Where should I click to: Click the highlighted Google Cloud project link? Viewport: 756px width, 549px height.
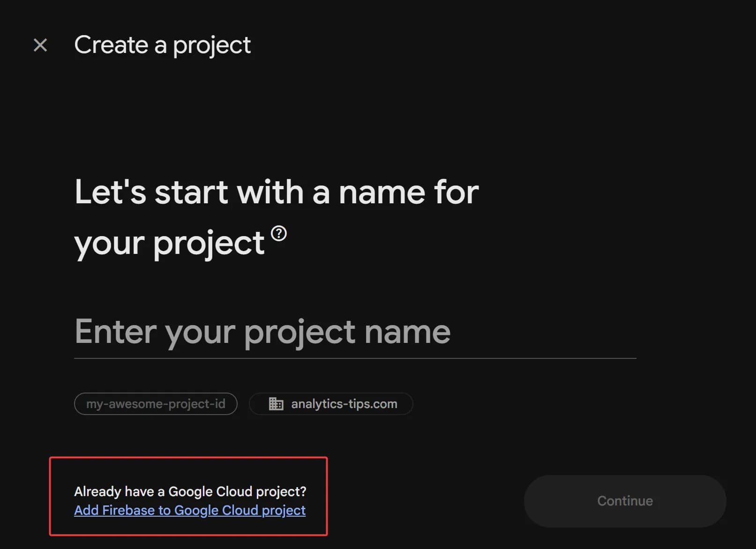click(x=189, y=510)
